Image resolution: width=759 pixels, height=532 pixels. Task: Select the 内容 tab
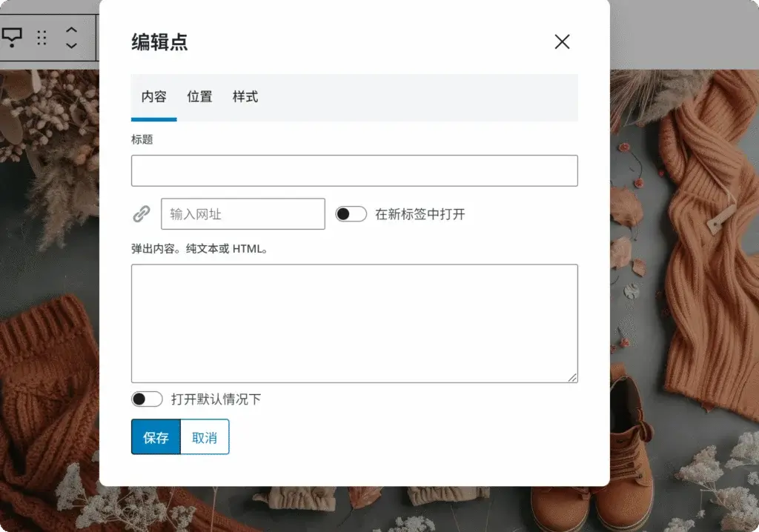click(153, 96)
